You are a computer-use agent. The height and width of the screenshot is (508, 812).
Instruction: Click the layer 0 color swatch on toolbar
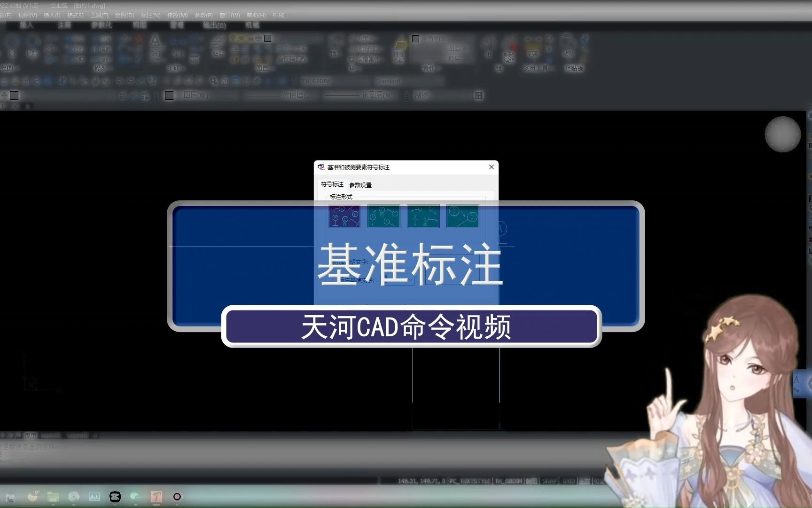14,95
